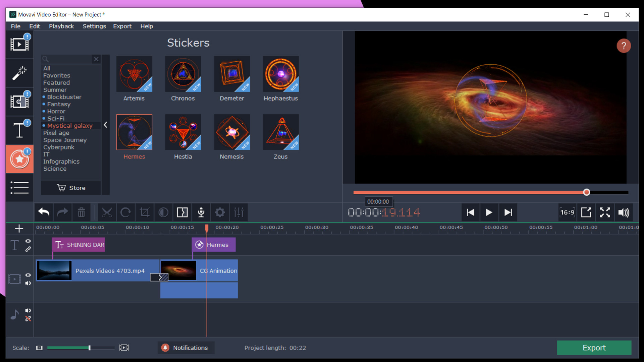Screen dimensions: 644x362
Task: Expand the Cyberpunk sticker category
Action: click(58, 147)
